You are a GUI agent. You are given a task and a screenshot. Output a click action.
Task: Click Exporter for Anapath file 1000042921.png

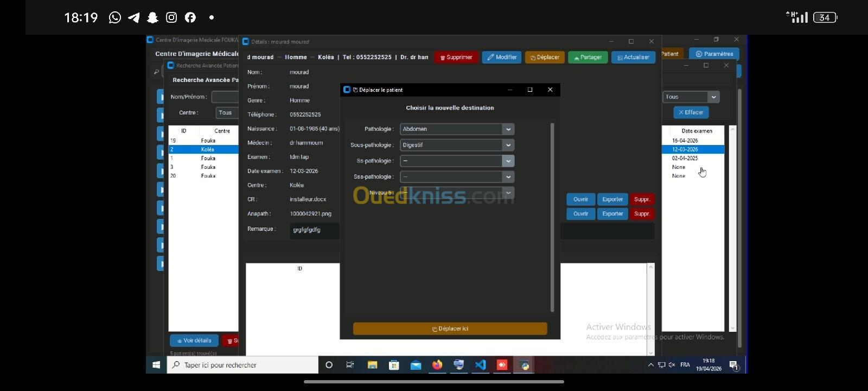(x=612, y=214)
